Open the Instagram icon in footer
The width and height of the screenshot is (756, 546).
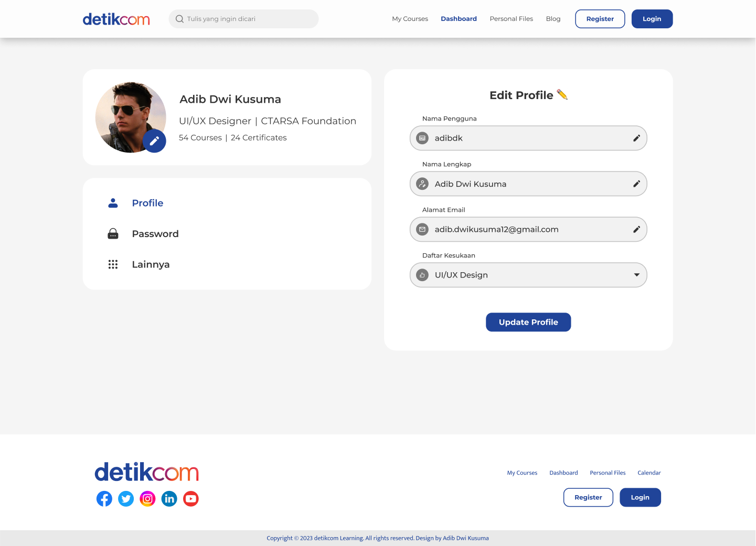click(147, 499)
